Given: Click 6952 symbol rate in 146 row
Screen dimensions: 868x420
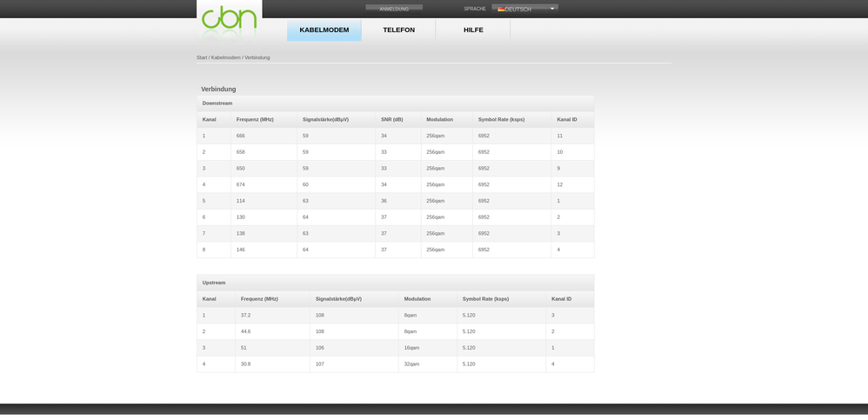Looking at the screenshot, I should click(484, 250).
